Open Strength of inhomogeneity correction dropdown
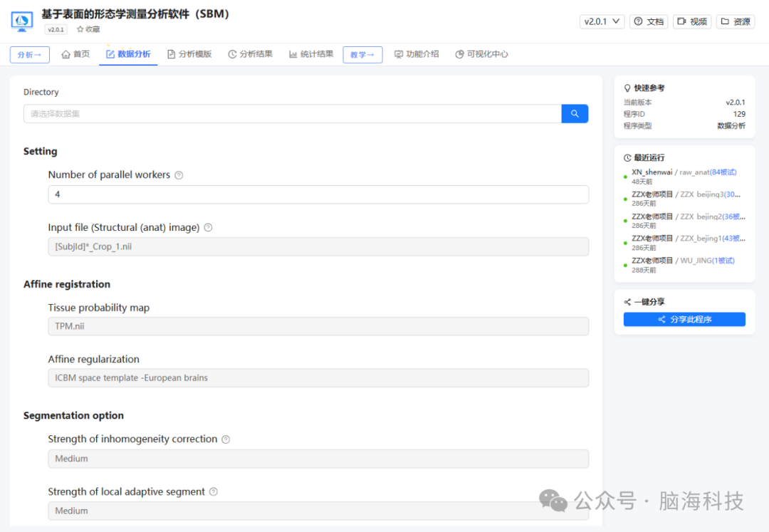769x532 pixels. tap(318, 459)
